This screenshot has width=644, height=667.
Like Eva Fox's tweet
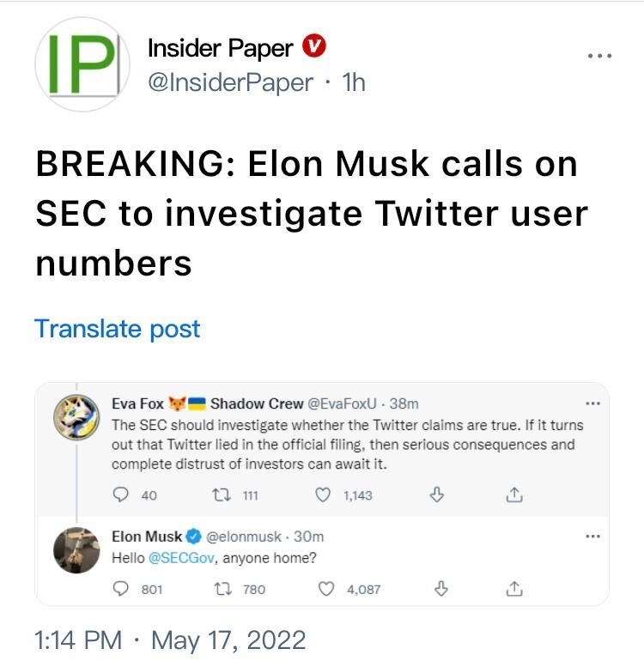pyautogui.click(x=324, y=494)
